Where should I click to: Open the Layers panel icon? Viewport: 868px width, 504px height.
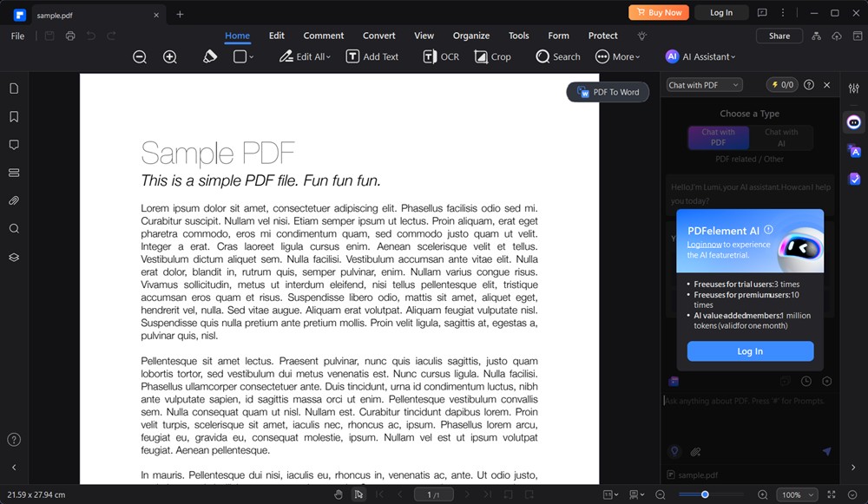tap(13, 256)
